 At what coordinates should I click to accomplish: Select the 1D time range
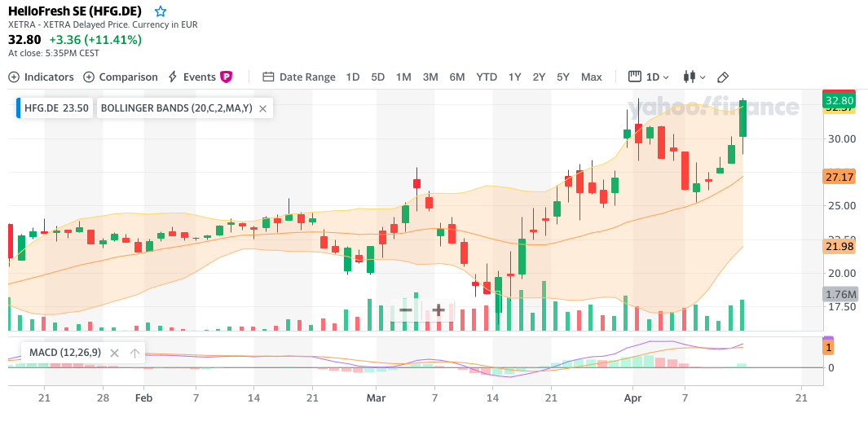pyautogui.click(x=353, y=77)
